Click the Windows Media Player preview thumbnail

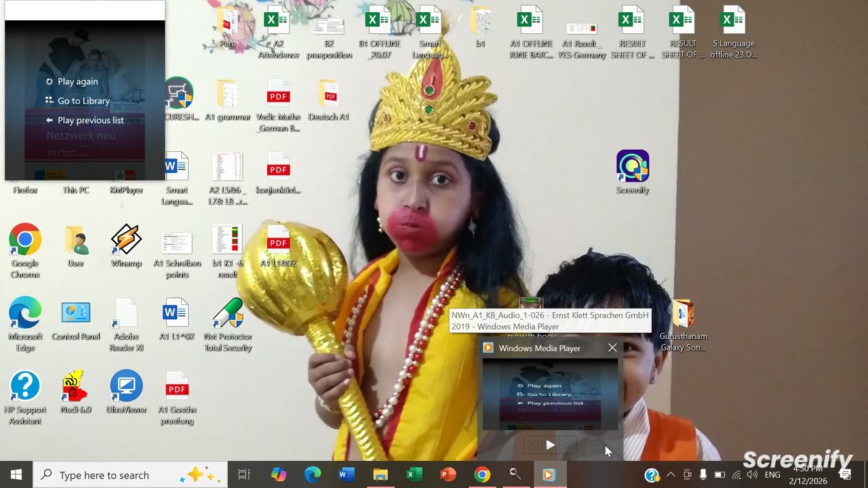[550, 394]
